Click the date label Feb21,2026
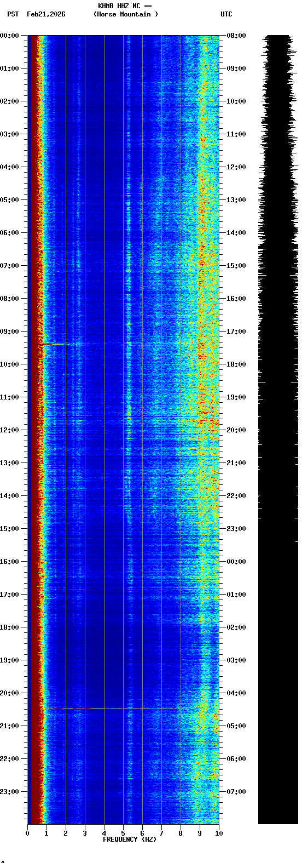Image resolution: width=302 pixels, height=868 pixels. [x=46, y=14]
